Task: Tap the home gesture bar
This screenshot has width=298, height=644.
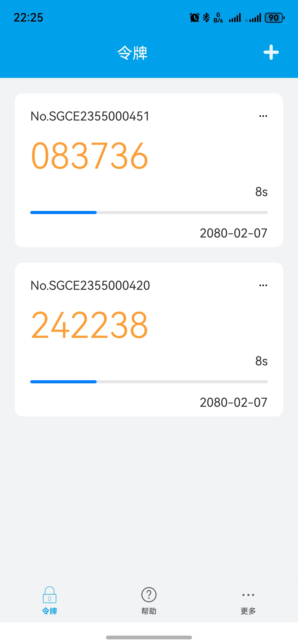Action: 149,637
